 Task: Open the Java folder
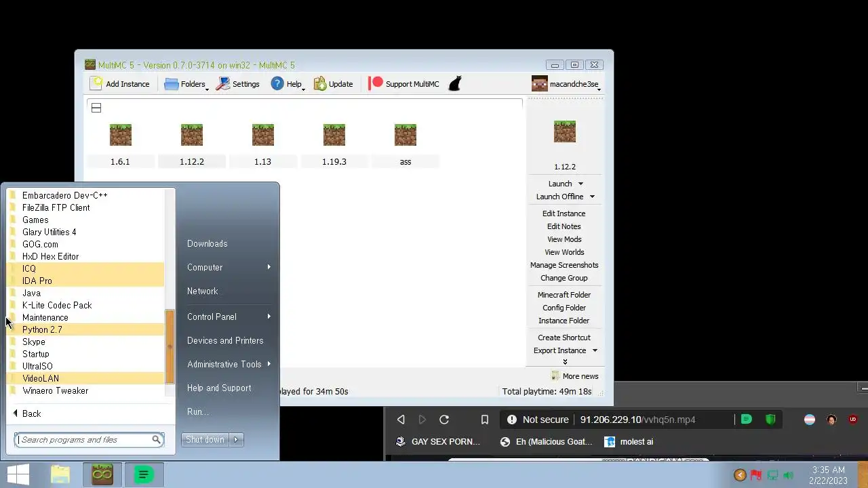click(x=85, y=293)
